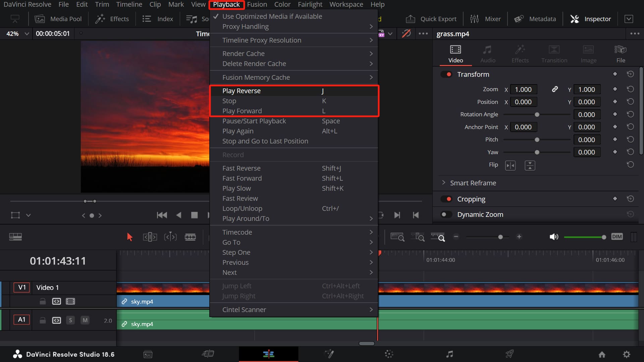Toggle Use Optimized Media if Available

point(272,16)
